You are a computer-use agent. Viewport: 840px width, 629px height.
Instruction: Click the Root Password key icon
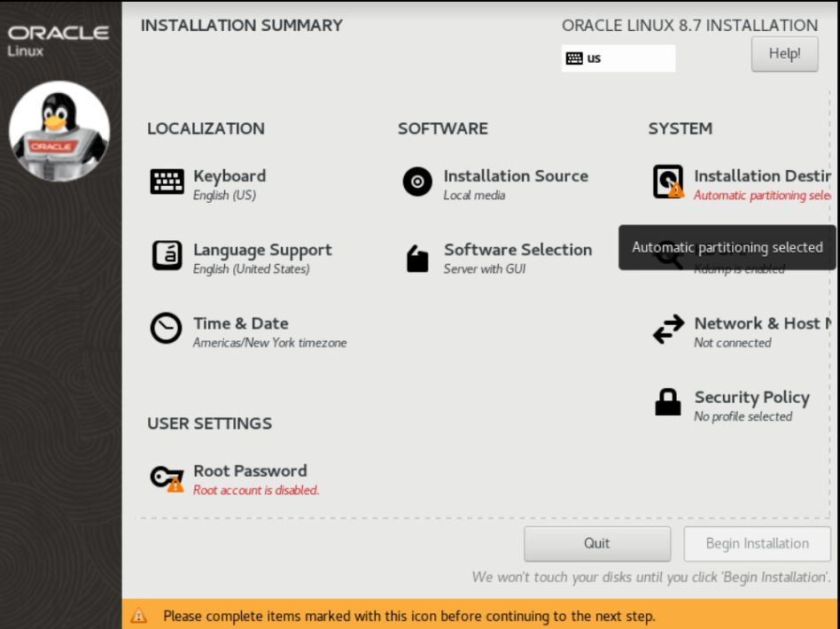point(167,478)
